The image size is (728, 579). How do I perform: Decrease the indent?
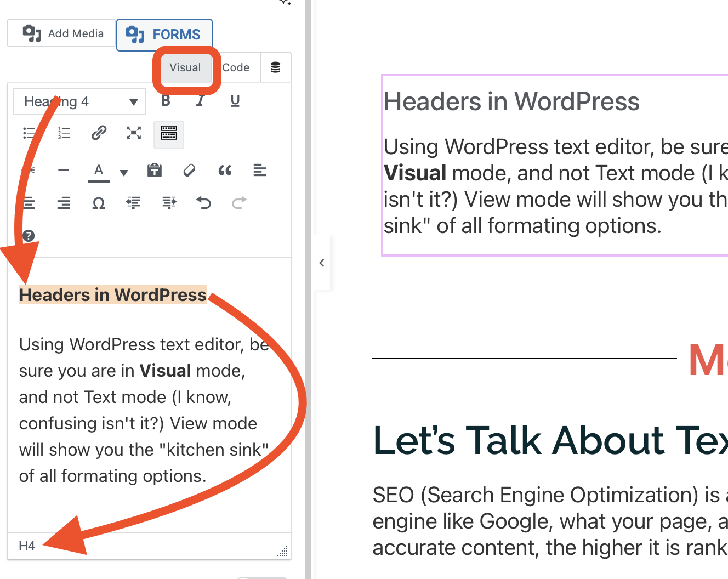pos(134,203)
